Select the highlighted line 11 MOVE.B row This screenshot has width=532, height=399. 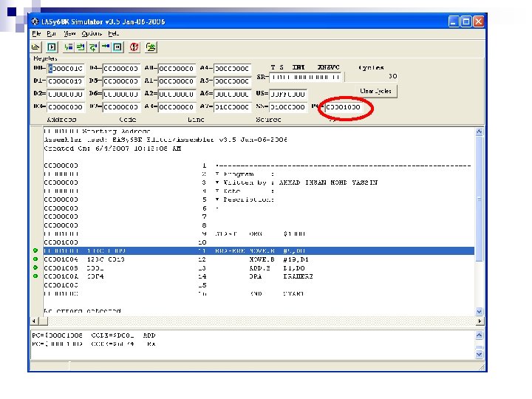pyautogui.click(x=259, y=250)
